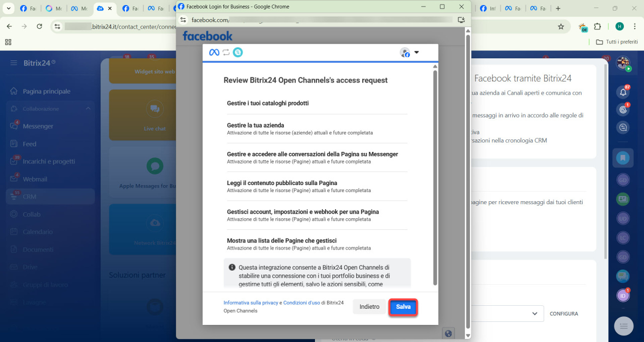
Task: View site information for the bitrix24.it address
Action: tap(57, 27)
